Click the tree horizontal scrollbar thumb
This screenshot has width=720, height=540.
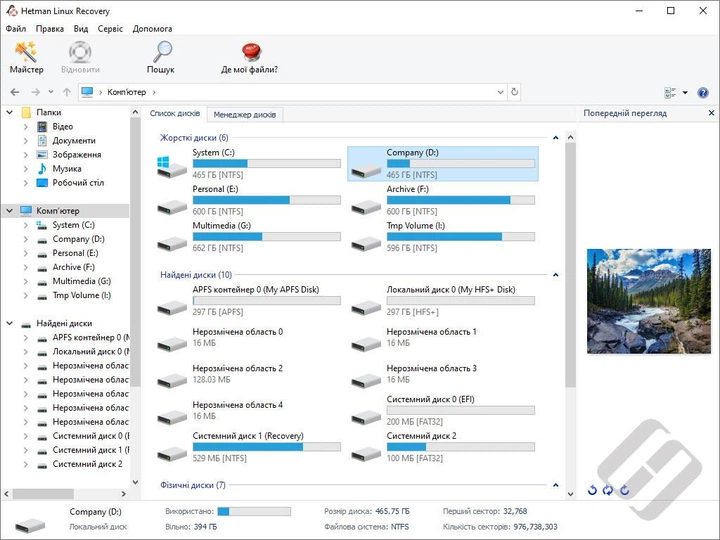coord(43,494)
